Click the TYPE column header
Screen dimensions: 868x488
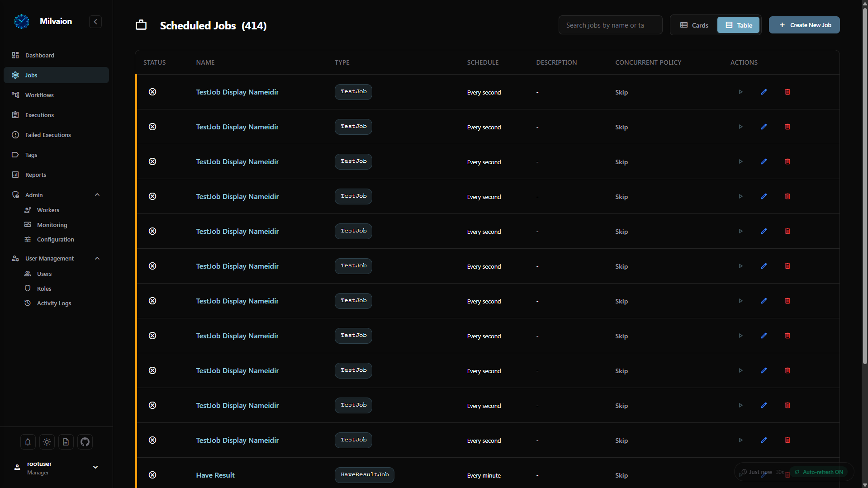click(342, 62)
